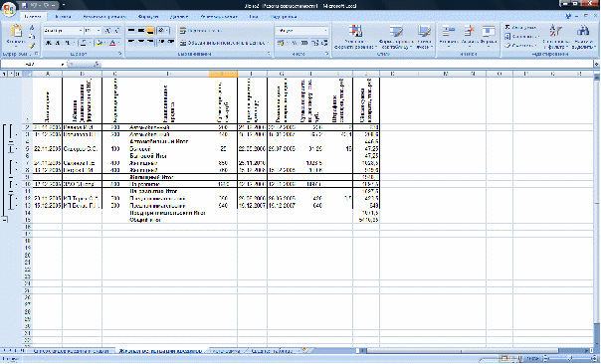The height and width of the screenshot is (364, 601).
Task: Toggle italic (К) formatting
Action: pyautogui.click(x=58, y=43)
